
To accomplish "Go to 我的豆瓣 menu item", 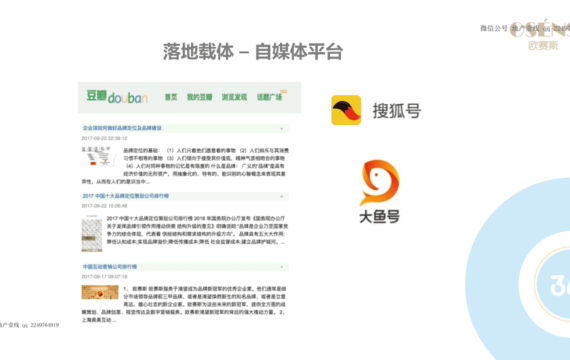I will pyautogui.click(x=200, y=97).
